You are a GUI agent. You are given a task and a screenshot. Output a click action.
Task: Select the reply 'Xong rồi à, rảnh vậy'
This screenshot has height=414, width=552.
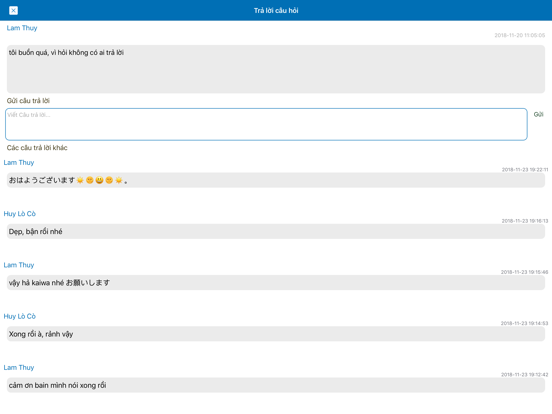[276, 334]
